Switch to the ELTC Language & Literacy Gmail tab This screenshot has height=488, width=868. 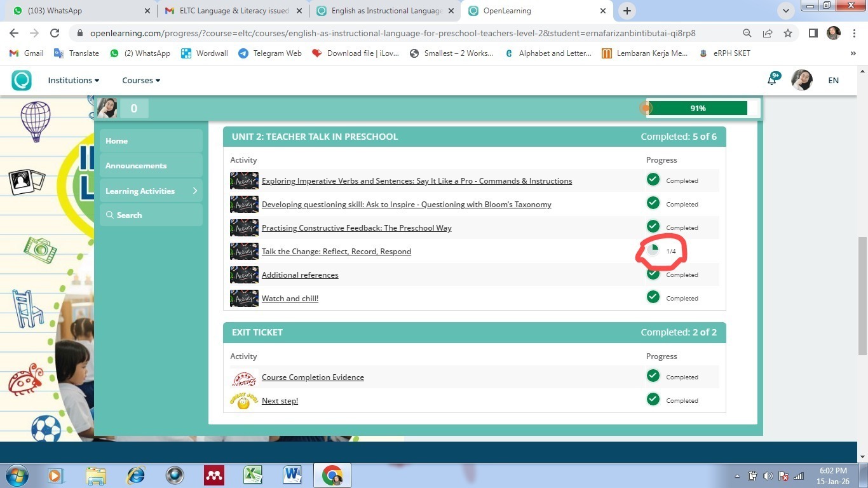tap(233, 11)
